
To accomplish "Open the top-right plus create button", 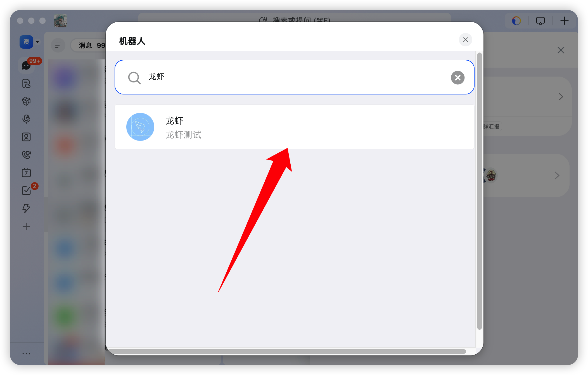I will (x=564, y=21).
